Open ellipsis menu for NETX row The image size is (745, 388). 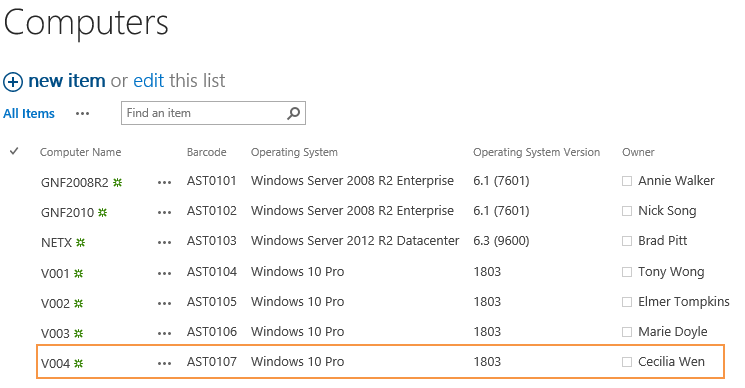coord(164,243)
